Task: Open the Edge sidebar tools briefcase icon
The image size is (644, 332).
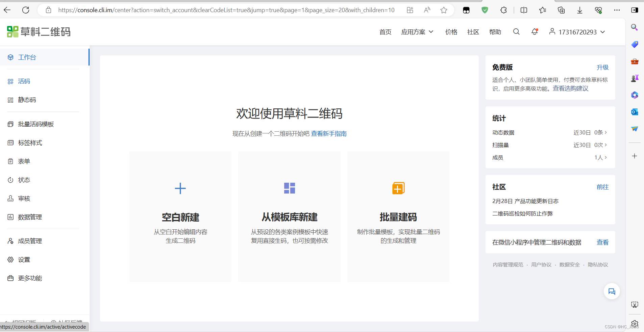Action: 635,61
